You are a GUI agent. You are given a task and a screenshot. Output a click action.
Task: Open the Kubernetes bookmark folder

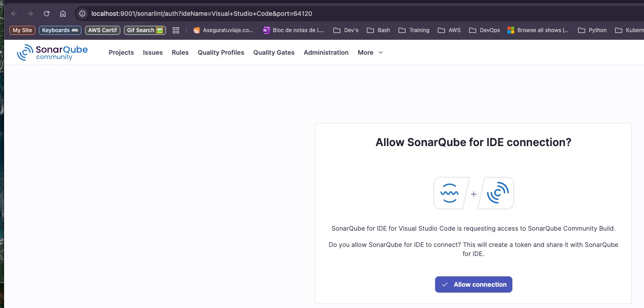tap(629, 30)
